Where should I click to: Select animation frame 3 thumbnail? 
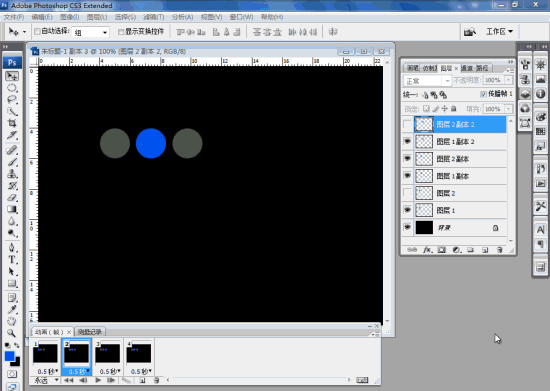click(108, 353)
